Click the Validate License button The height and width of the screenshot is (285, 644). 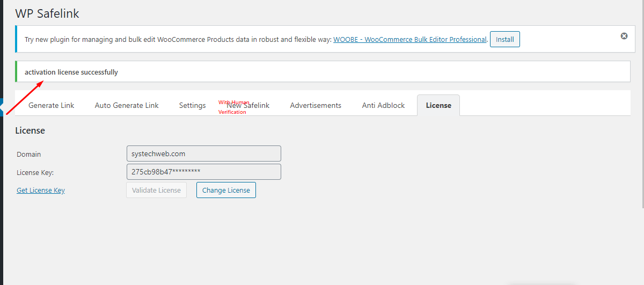[x=157, y=190]
